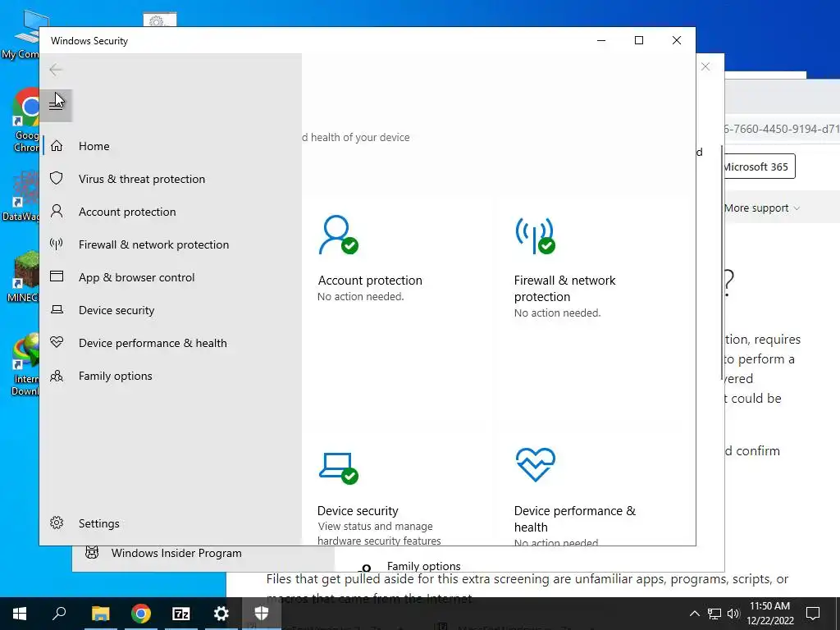Open the Device security tile laptop icon
This screenshot has height=630, width=840.
pos(339,468)
